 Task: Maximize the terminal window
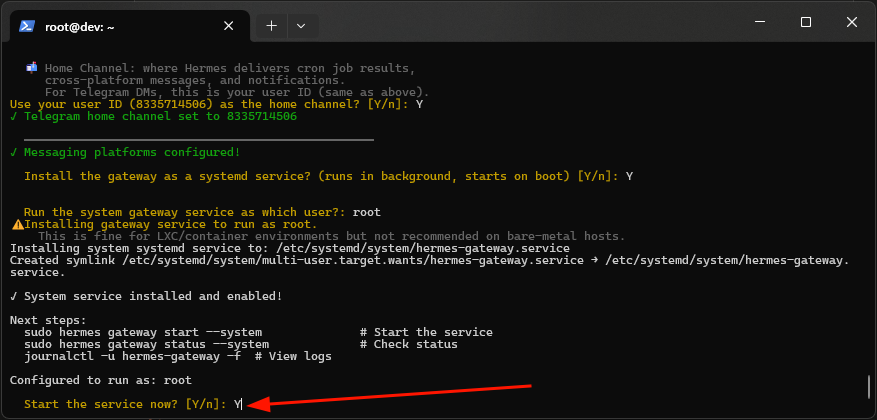tap(806, 22)
